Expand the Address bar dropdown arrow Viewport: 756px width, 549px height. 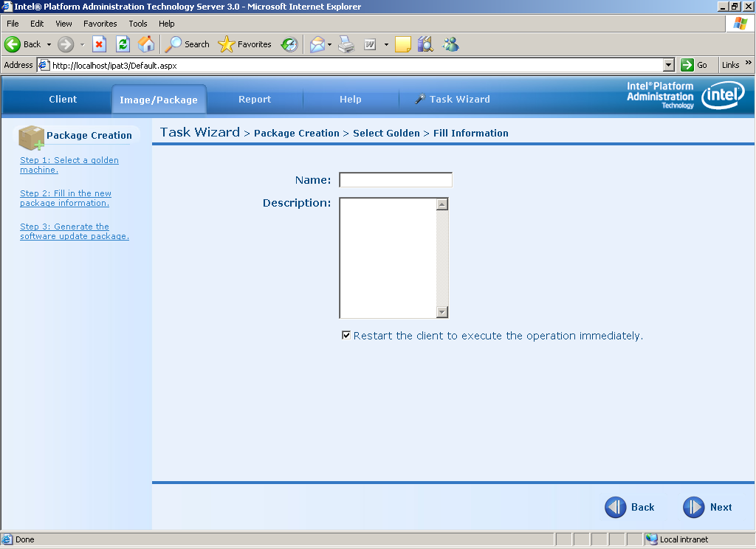pos(669,65)
